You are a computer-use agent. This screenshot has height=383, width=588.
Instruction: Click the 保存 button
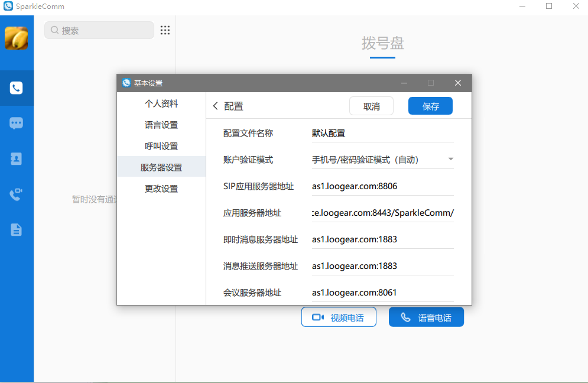pyautogui.click(x=430, y=106)
